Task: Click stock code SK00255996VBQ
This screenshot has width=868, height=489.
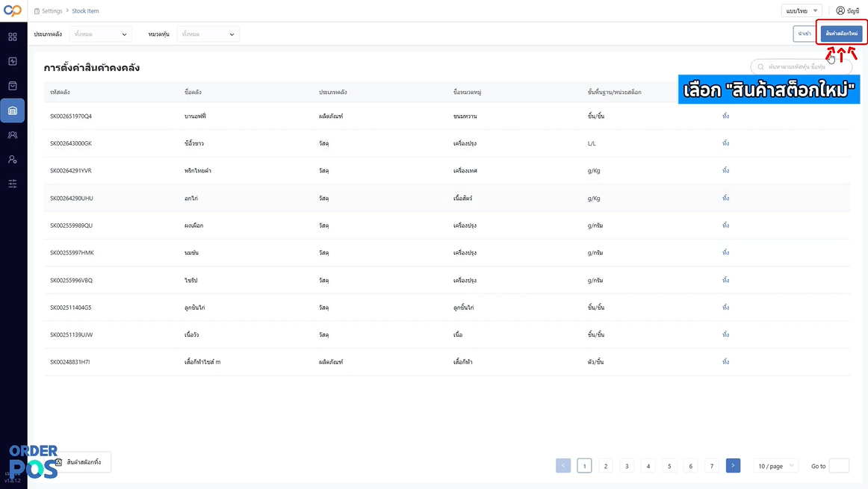Action: [x=72, y=280]
